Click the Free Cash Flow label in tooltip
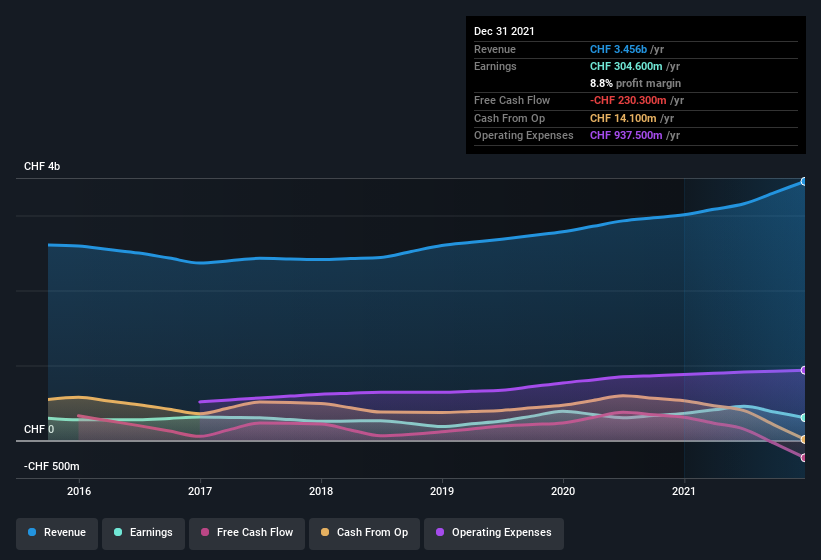 coord(512,100)
